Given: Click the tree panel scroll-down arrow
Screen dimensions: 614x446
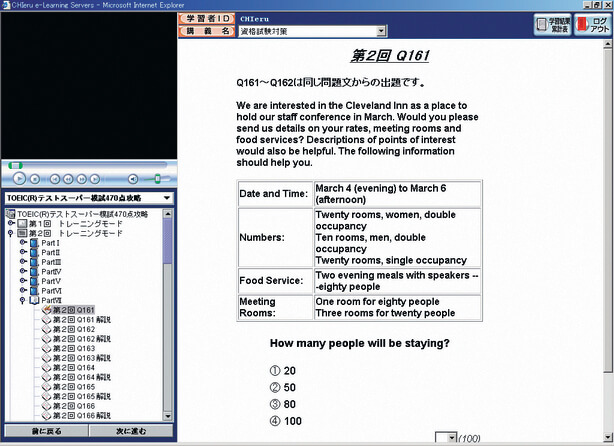Looking at the screenshot, I should click(168, 416).
